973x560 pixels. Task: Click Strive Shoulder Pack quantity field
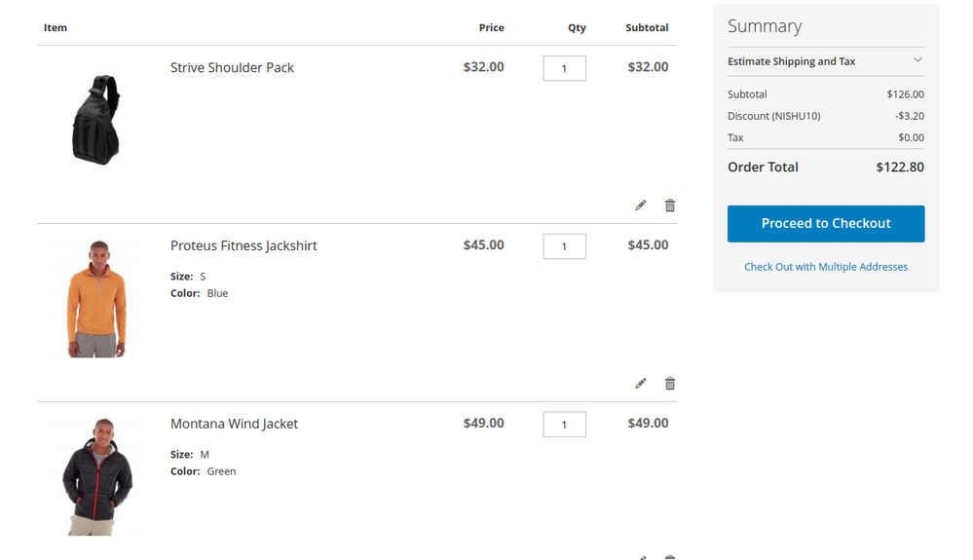click(x=564, y=68)
